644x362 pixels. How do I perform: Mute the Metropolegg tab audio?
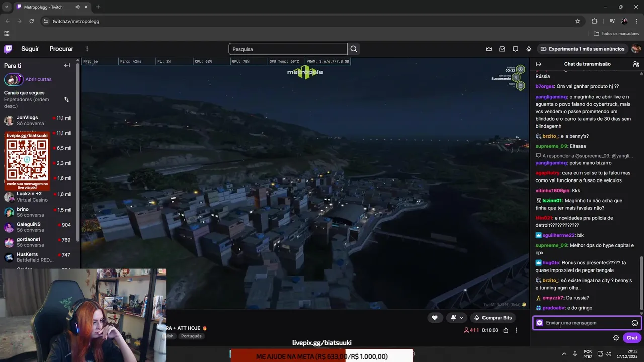click(x=78, y=7)
